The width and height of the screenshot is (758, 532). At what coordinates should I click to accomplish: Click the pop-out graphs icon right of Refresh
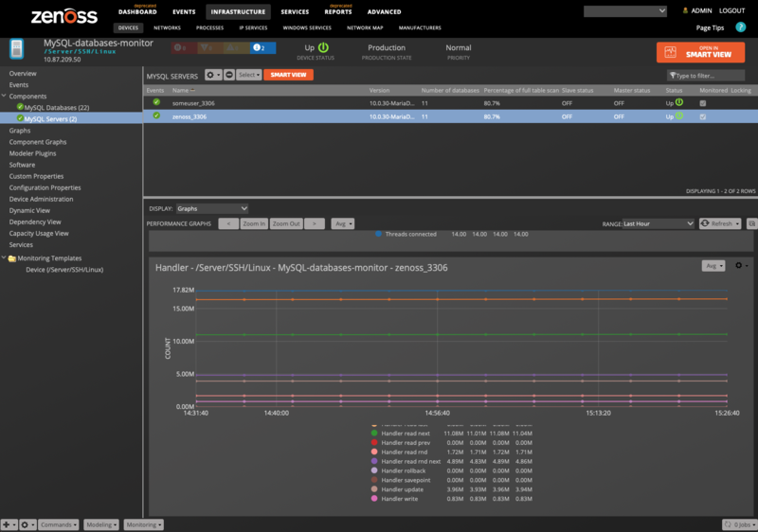click(x=751, y=223)
